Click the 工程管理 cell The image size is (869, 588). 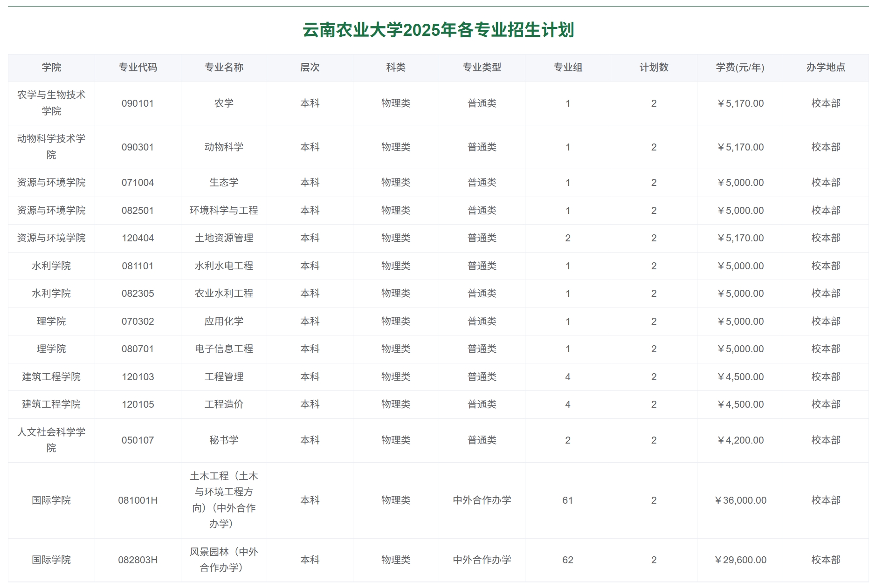224,377
